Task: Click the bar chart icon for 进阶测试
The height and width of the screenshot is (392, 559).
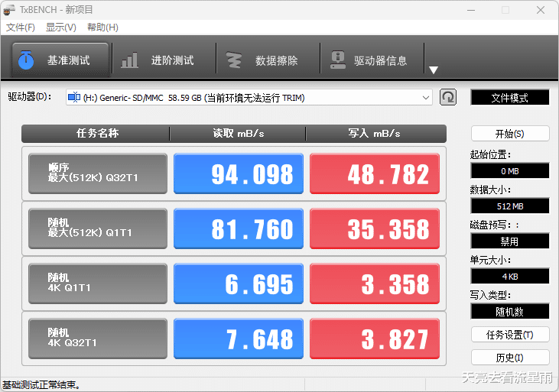Action: click(x=129, y=60)
